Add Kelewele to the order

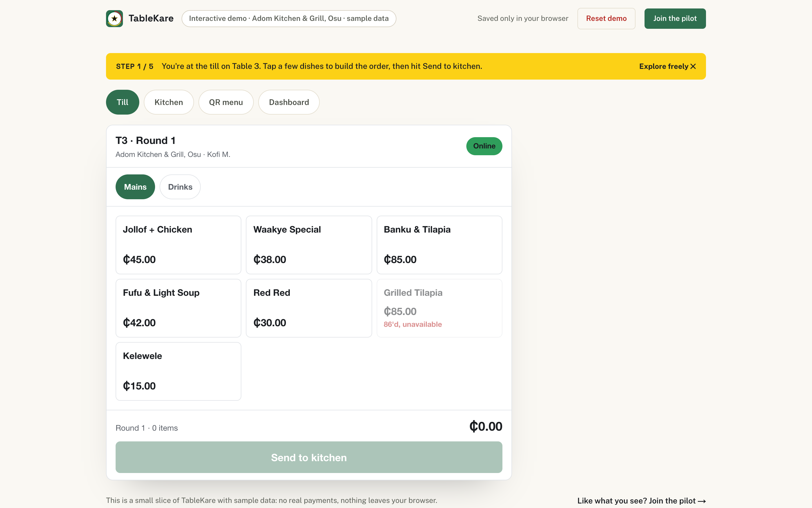coord(178,371)
